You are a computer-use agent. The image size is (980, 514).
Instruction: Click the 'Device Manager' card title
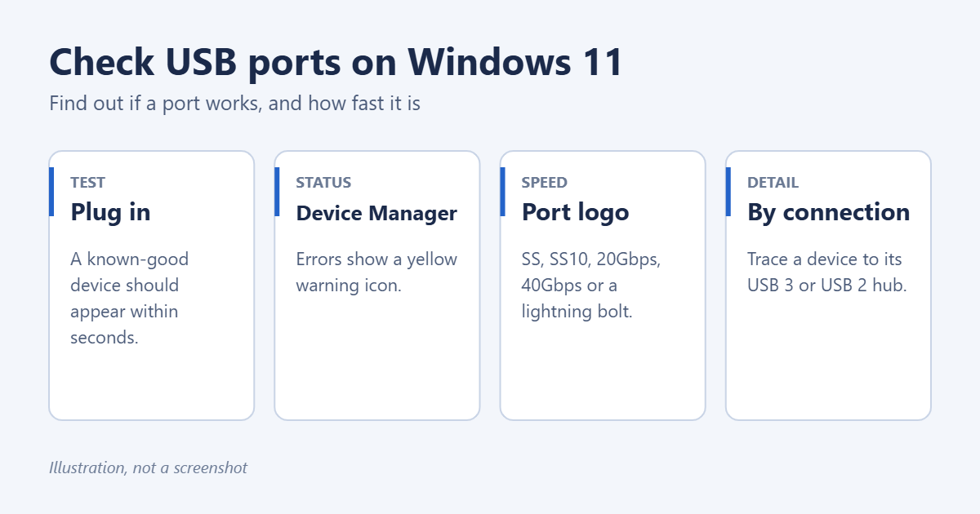coord(376,213)
